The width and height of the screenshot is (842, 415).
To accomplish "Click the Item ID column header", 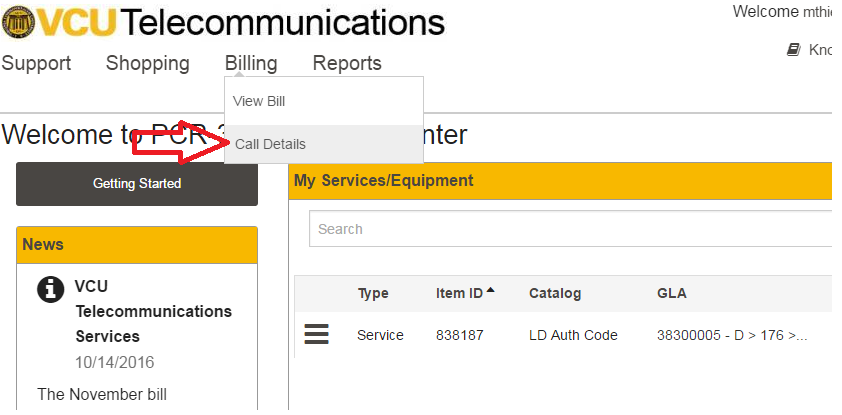I will (x=459, y=293).
